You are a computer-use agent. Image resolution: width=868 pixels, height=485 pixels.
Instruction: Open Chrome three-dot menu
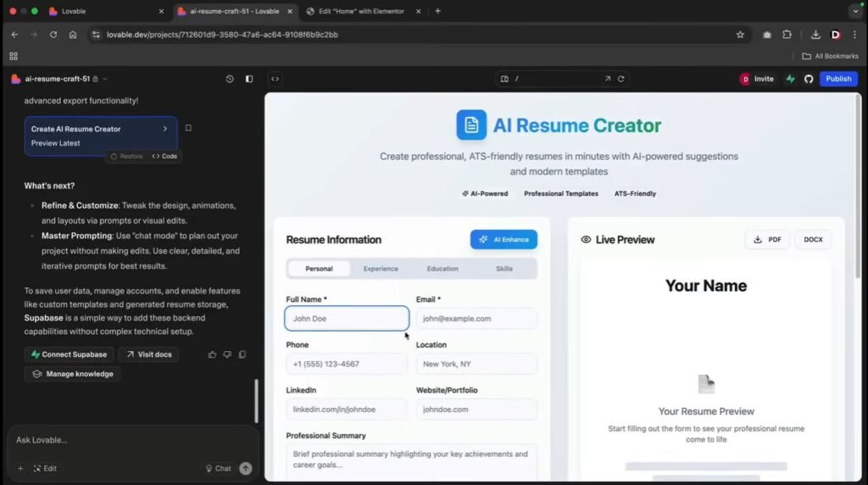point(854,34)
